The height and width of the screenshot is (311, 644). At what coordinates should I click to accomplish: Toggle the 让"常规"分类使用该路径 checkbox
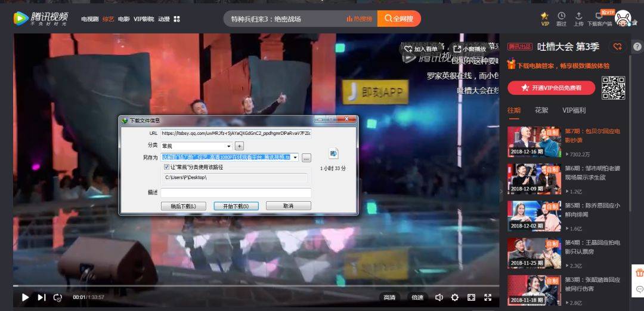[166, 167]
